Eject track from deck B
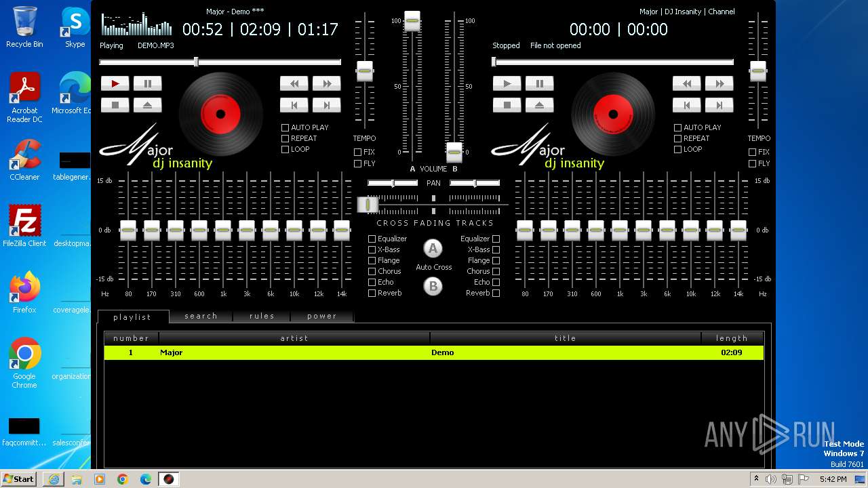The width and height of the screenshot is (868, 488). tap(540, 105)
